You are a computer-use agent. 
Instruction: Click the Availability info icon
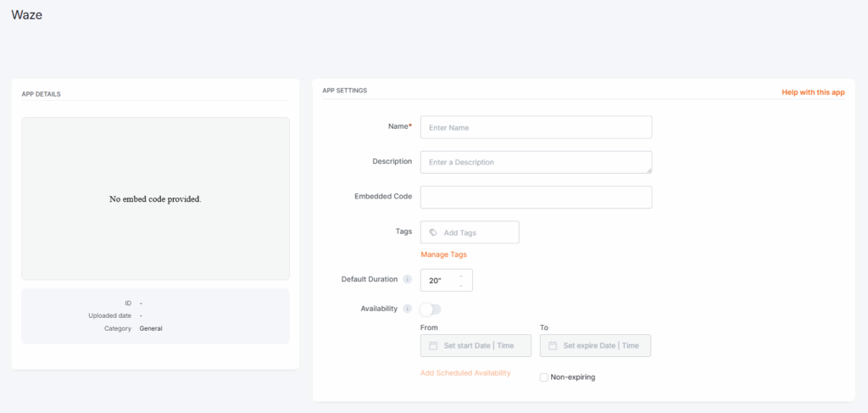(x=408, y=310)
